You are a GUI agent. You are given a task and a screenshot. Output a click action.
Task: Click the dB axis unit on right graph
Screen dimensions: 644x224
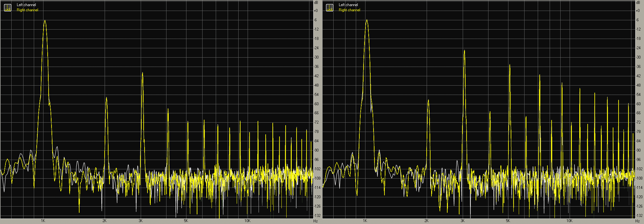click(638, 3)
